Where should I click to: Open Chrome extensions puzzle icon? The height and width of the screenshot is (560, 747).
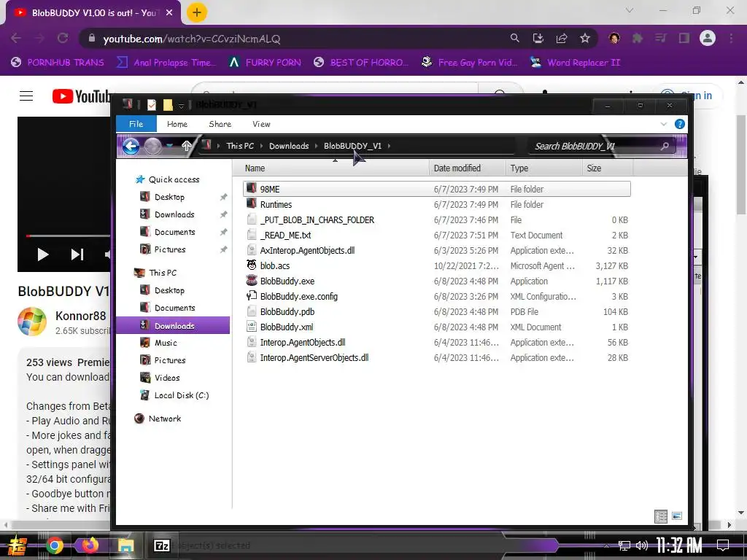tap(637, 38)
